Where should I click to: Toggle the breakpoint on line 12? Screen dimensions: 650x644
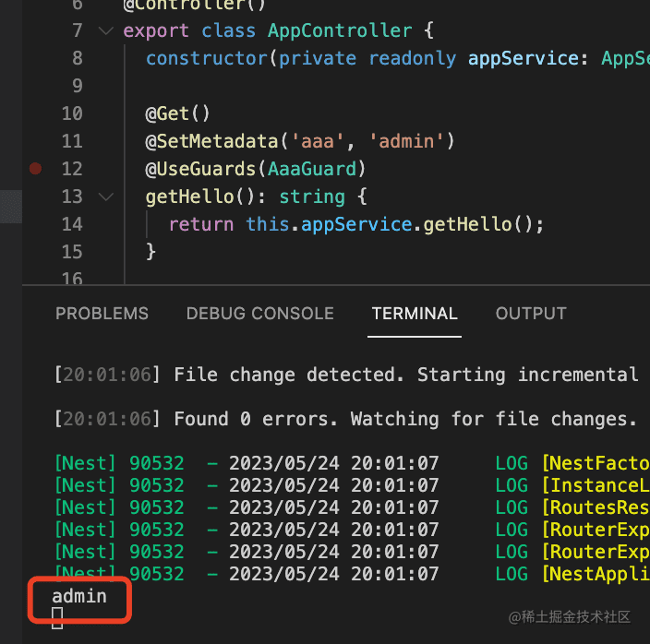tap(35, 169)
